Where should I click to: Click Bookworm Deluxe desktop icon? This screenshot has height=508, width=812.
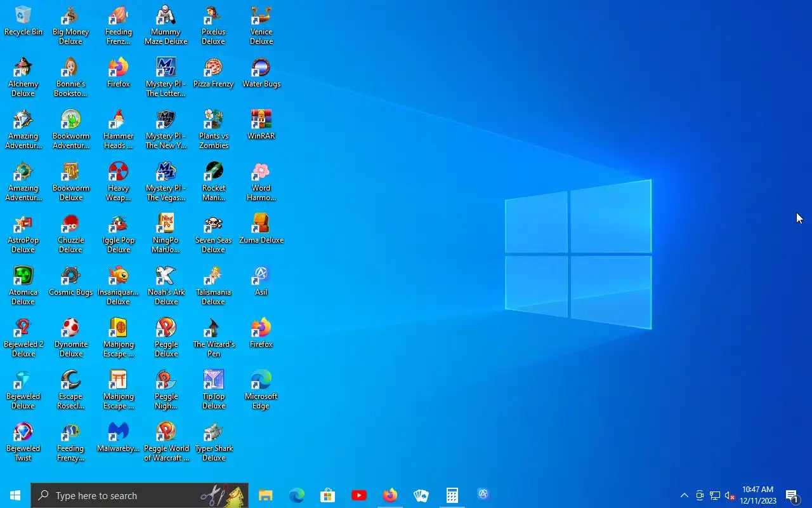[70, 182]
